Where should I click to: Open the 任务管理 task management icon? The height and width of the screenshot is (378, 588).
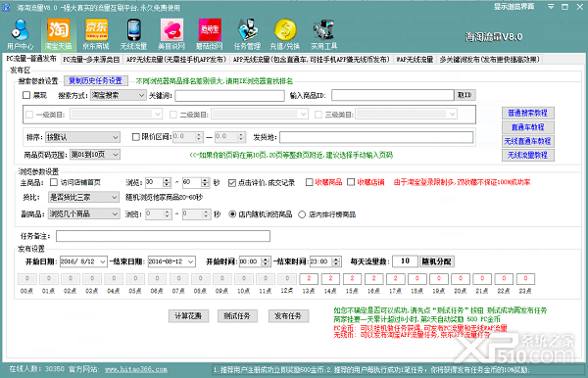pos(247,34)
